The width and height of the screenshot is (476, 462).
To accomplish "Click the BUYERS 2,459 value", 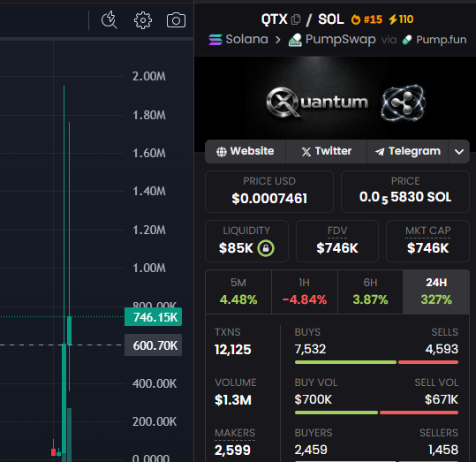I will (x=311, y=450).
